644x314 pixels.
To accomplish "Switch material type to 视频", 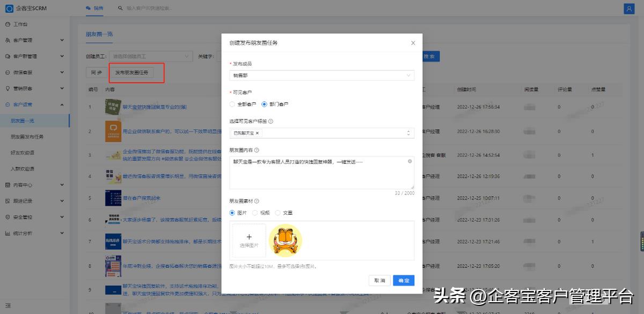I will 255,212.
